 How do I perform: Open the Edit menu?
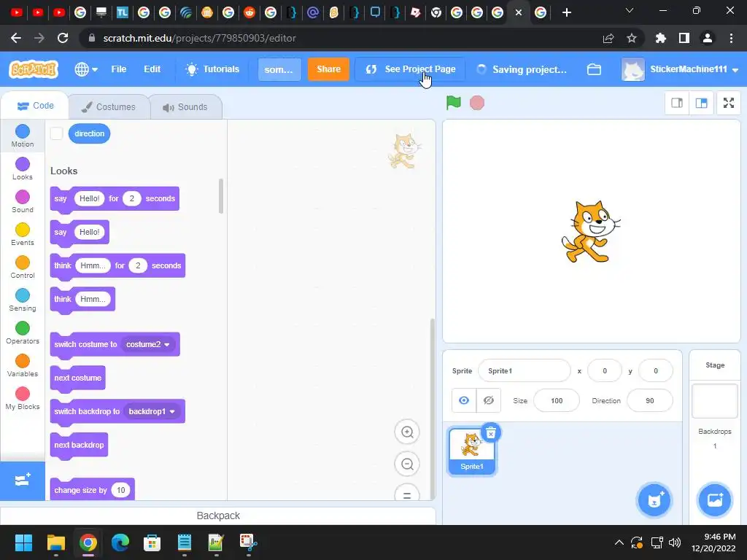[152, 69]
